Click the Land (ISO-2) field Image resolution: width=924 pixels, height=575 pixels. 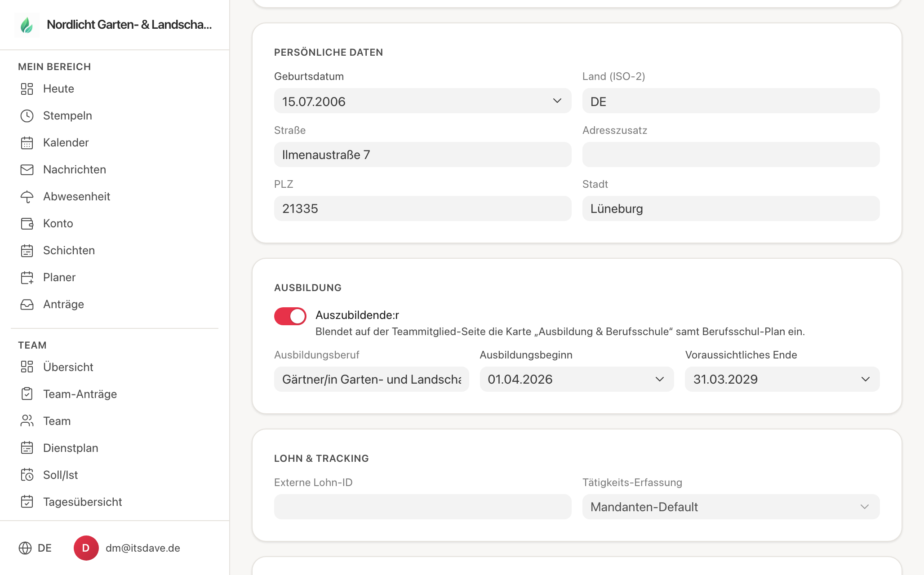point(731,101)
